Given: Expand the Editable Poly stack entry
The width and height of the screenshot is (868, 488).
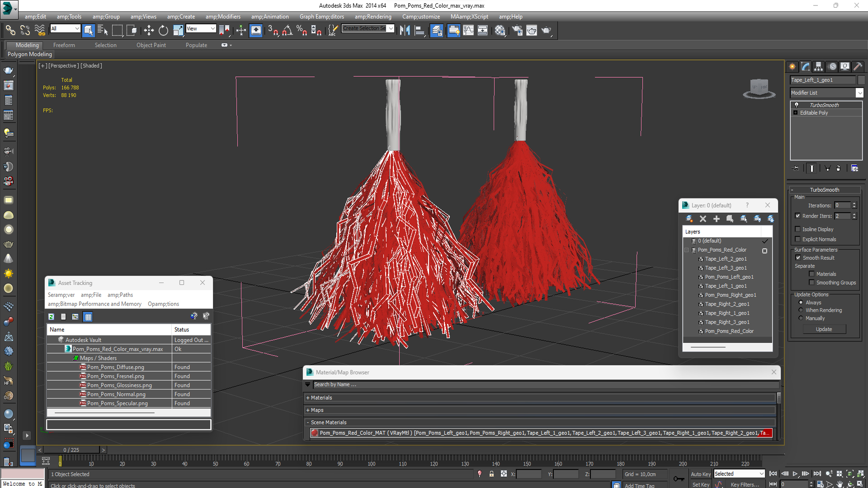Looking at the screenshot, I should pos(795,113).
